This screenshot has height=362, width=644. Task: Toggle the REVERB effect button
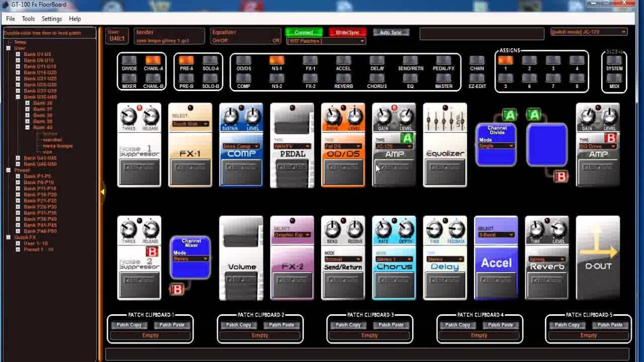tap(343, 78)
